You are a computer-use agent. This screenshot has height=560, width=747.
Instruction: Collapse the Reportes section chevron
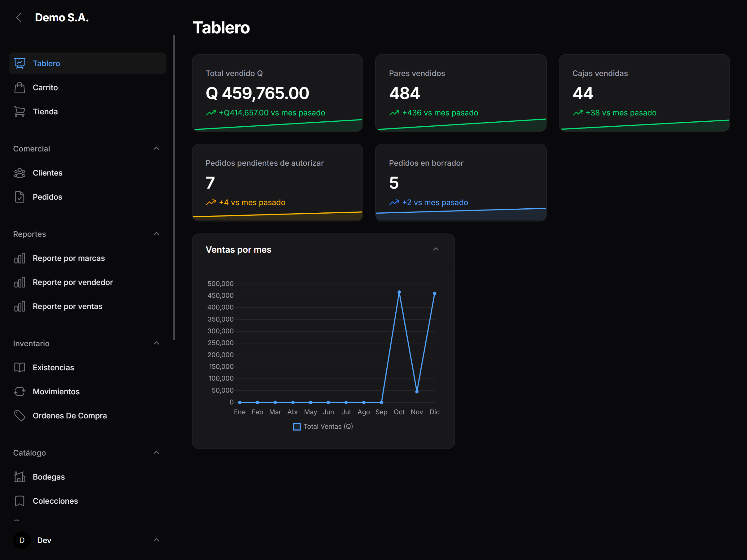click(x=156, y=234)
